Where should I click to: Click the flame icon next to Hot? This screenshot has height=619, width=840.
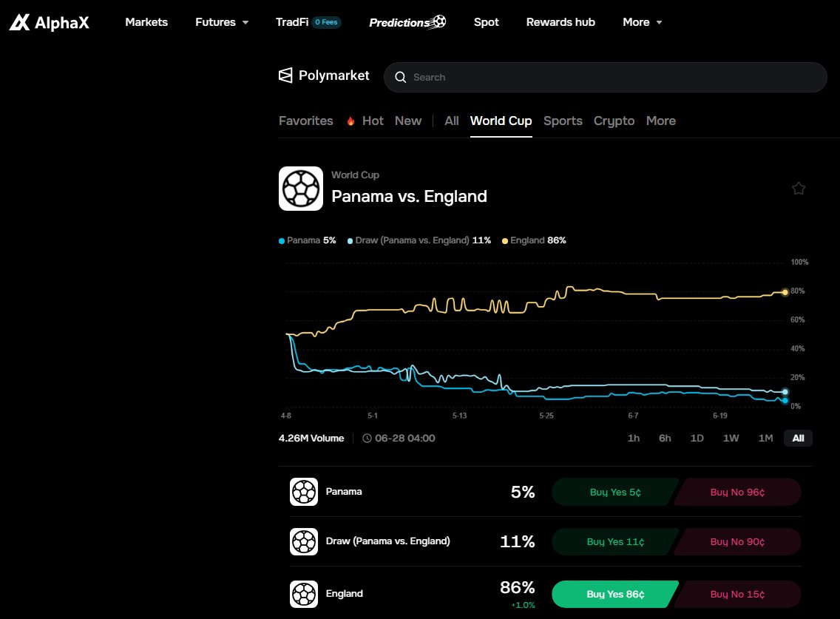350,121
